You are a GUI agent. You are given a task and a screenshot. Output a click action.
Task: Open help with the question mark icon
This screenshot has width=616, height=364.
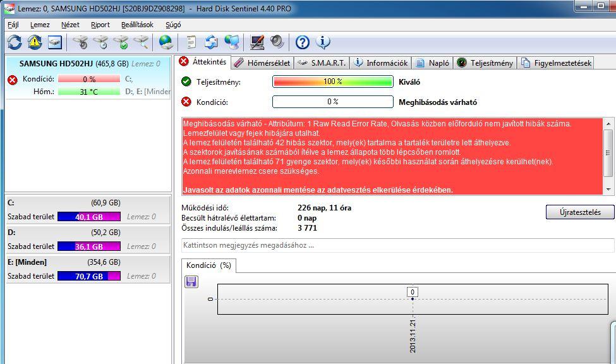303,42
